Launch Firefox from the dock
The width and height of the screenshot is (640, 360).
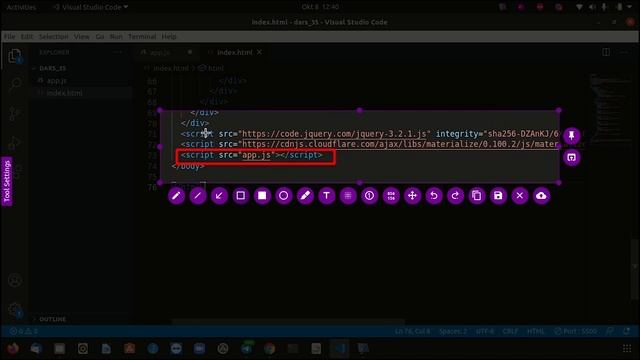pyautogui.click(x=13, y=349)
